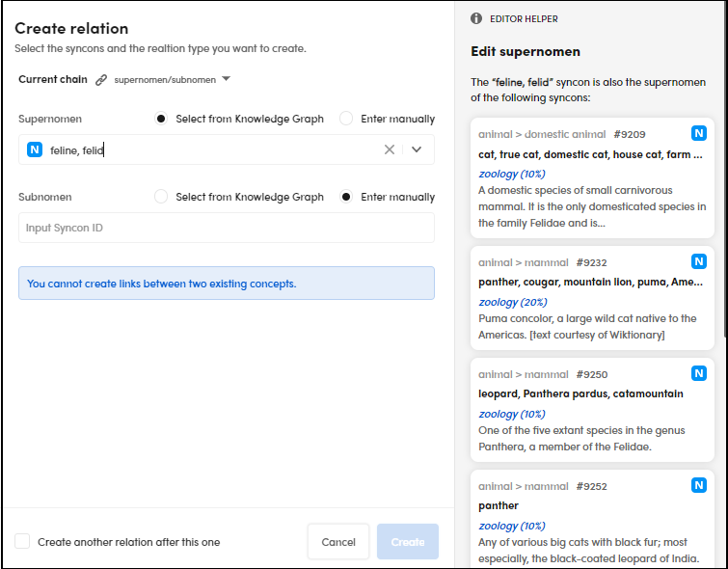Click the N badge on panther #9252 card
The width and height of the screenshot is (728, 569).
pos(699,485)
